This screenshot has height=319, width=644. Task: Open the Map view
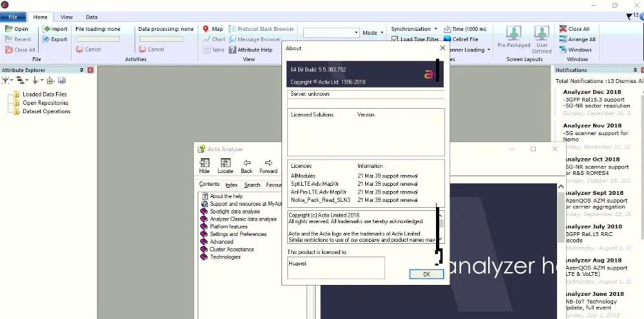pos(213,29)
